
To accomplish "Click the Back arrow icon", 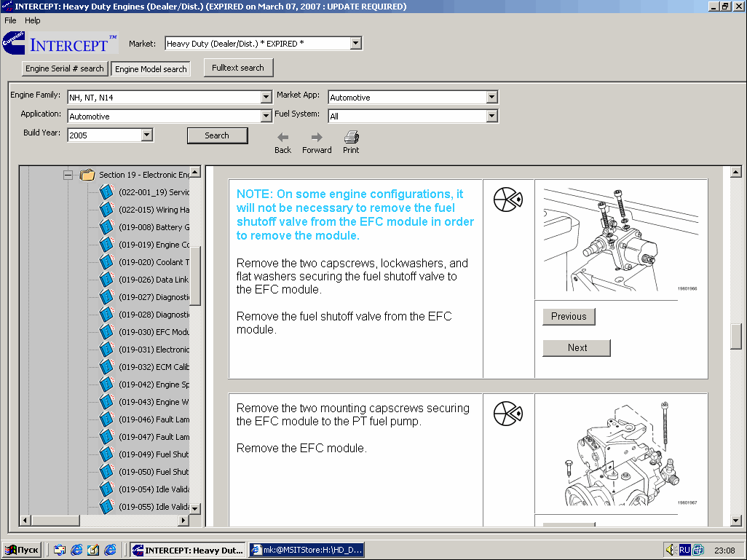I will pyautogui.click(x=282, y=137).
